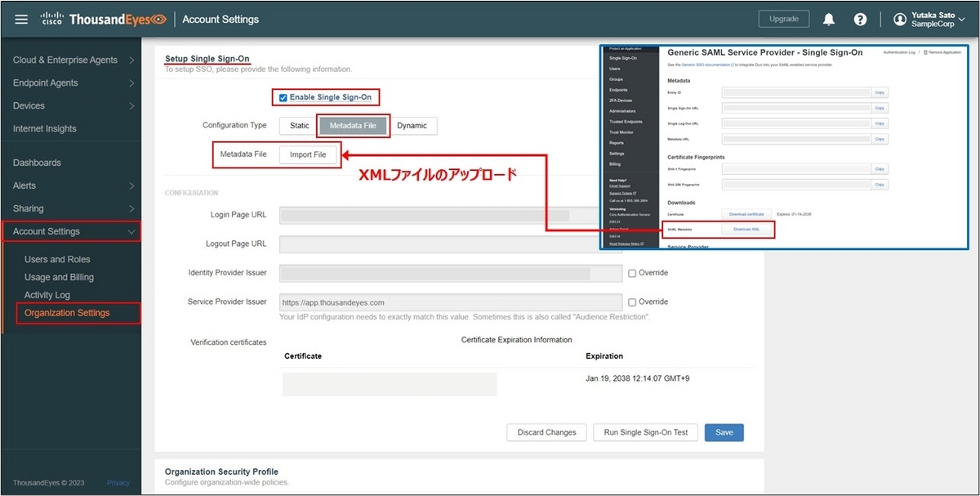Copy the SHA-1 Fingerprint in Duo
The width and height of the screenshot is (980, 496).
(x=880, y=169)
